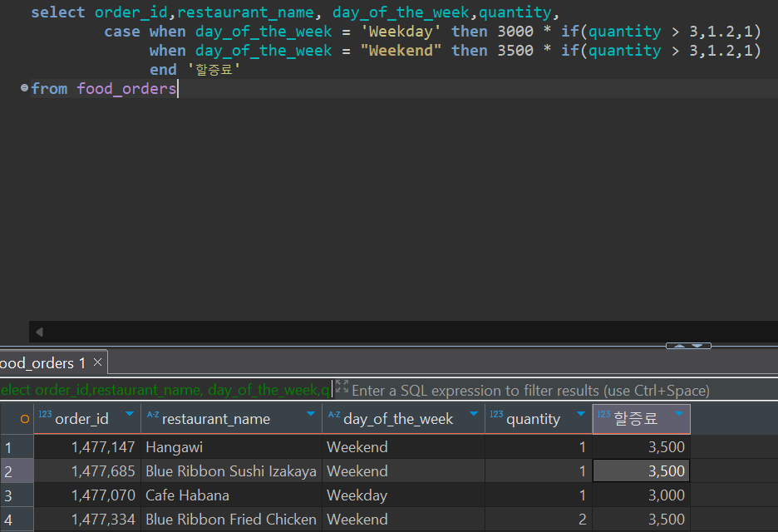Click the green SQL query text in the result bar
Screen dimensions: 778x532
[x=165, y=390]
